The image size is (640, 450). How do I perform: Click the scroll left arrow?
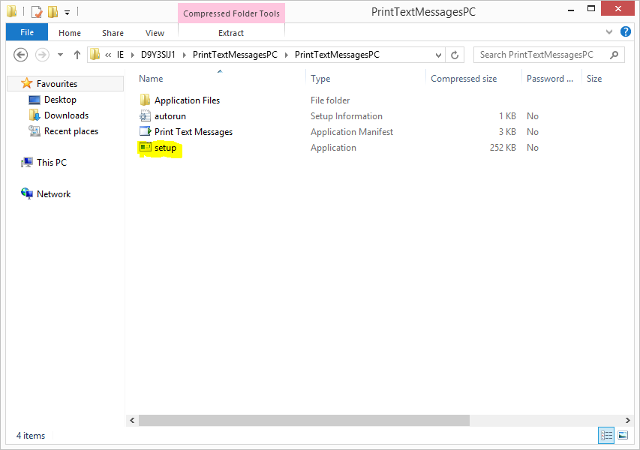pos(132,420)
